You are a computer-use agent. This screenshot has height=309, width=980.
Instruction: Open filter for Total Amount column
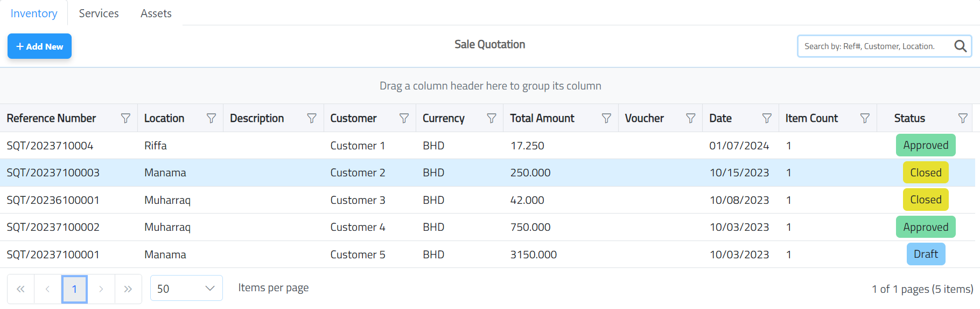[606, 118]
